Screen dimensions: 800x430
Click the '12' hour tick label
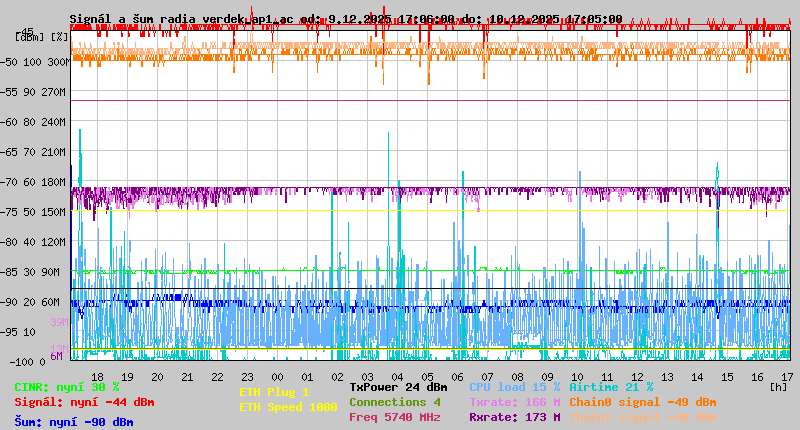pyautogui.click(x=637, y=377)
